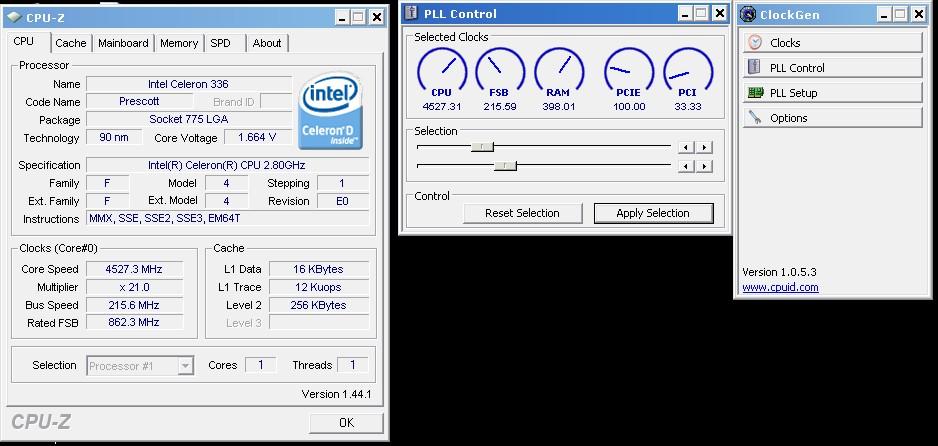The height and width of the screenshot is (446, 938).
Task: Click the CPU clock gauge dial
Action: click(441, 70)
